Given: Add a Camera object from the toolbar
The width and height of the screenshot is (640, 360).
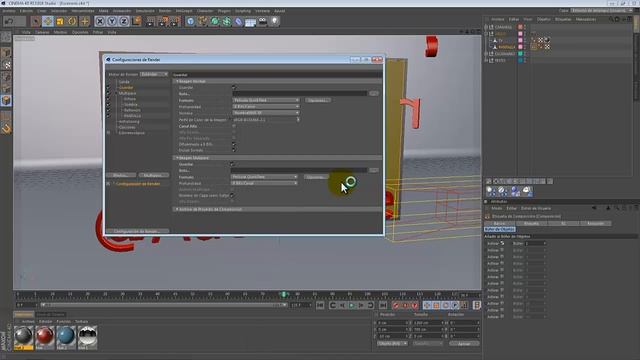Looking at the screenshot, I should (262, 21).
